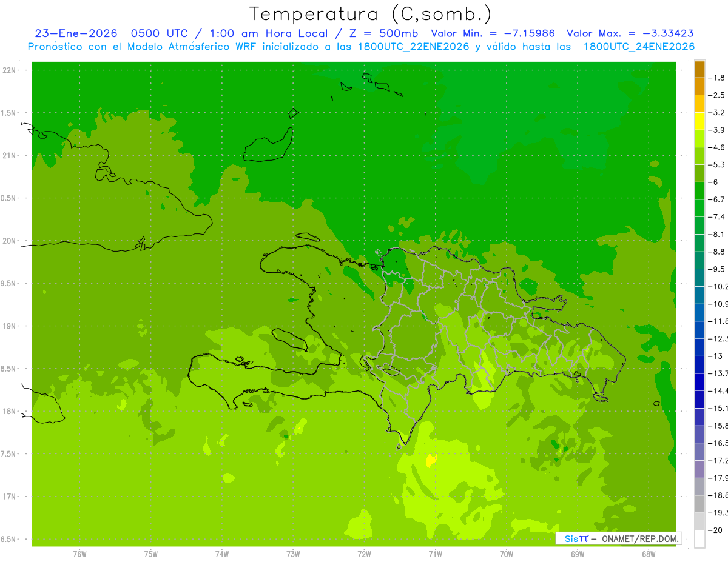Select the gold swatch between -2.5 and -3.2
728x562 pixels.
click(x=699, y=104)
